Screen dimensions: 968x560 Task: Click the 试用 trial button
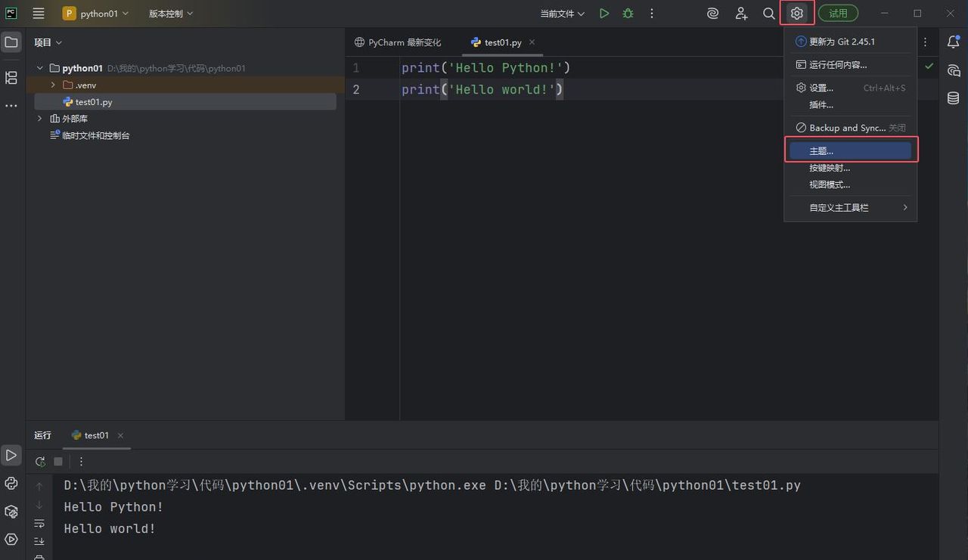[838, 14]
